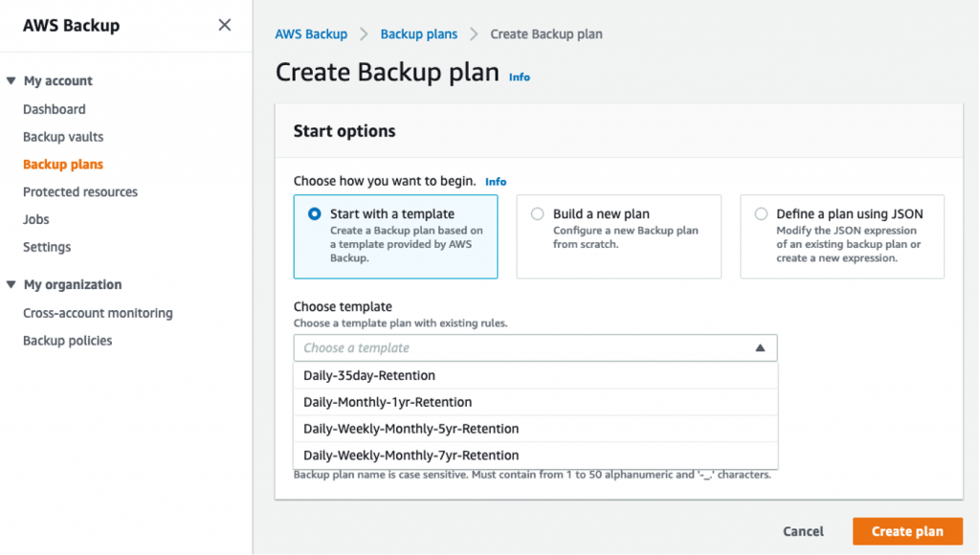The image size is (980, 555).
Task: Close the AWS Backup sidebar panel
Action: coord(224,25)
